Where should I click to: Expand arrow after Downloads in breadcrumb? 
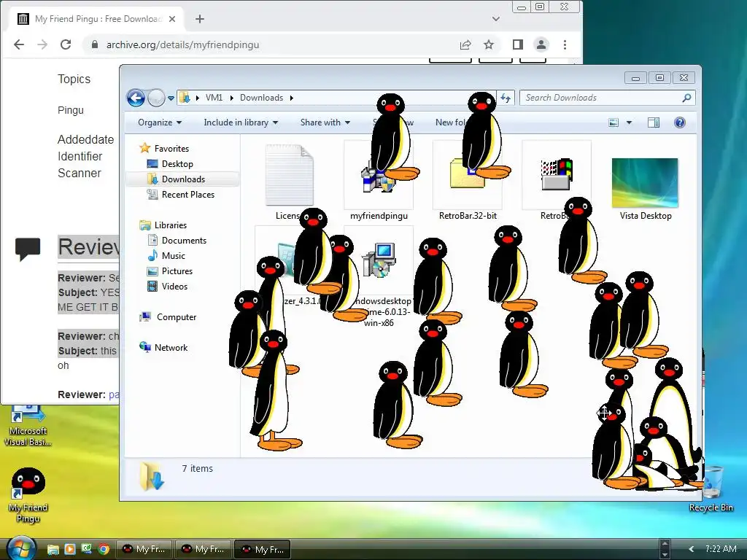pyautogui.click(x=292, y=98)
